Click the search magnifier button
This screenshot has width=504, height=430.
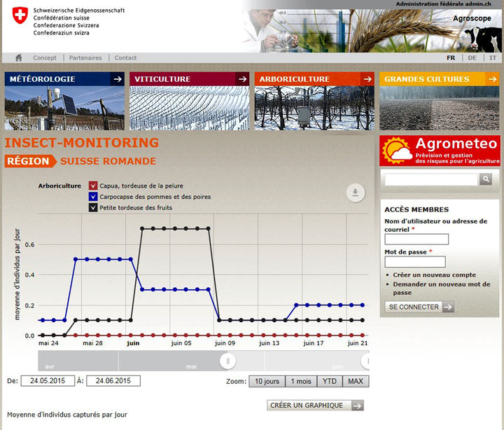[x=485, y=180]
